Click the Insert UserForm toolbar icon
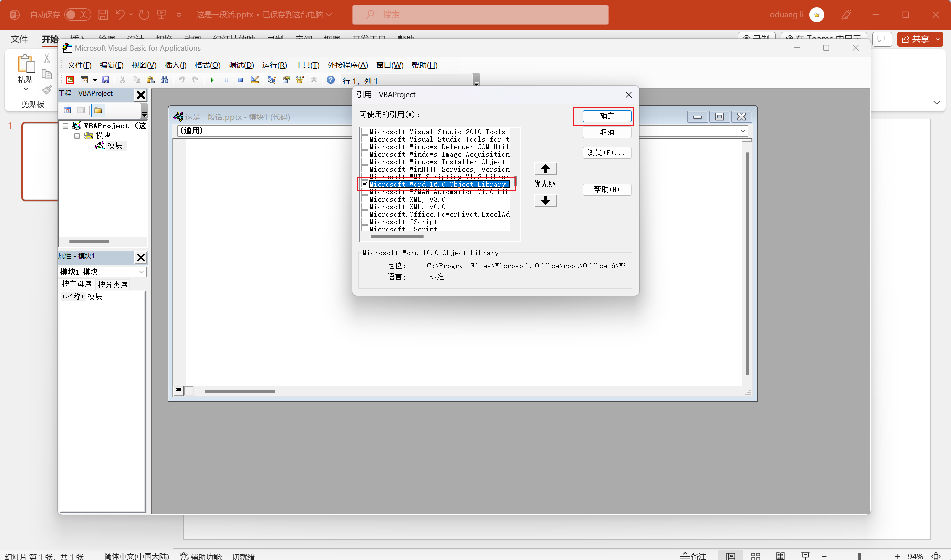 point(84,80)
